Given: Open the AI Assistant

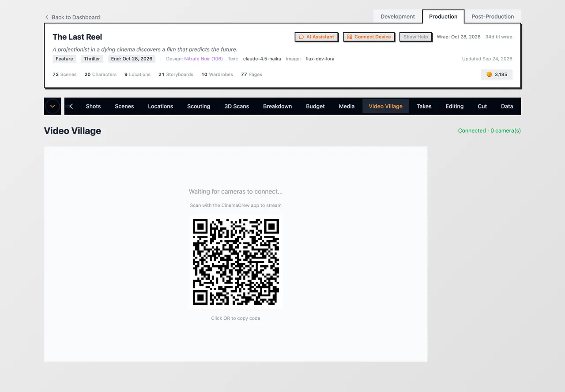Looking at the screenshot, I should (316, 37).
